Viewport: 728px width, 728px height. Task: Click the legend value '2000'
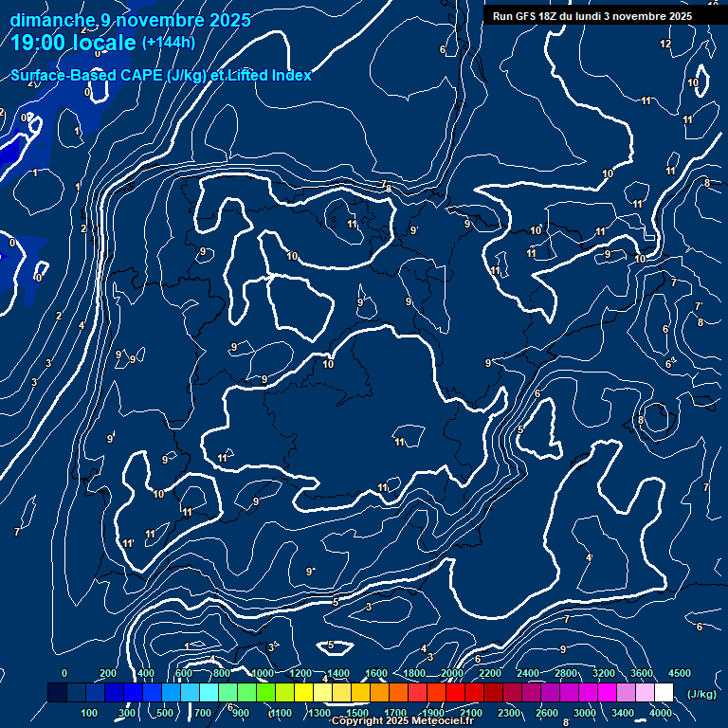pyautogui.click(x=452, y=673)
